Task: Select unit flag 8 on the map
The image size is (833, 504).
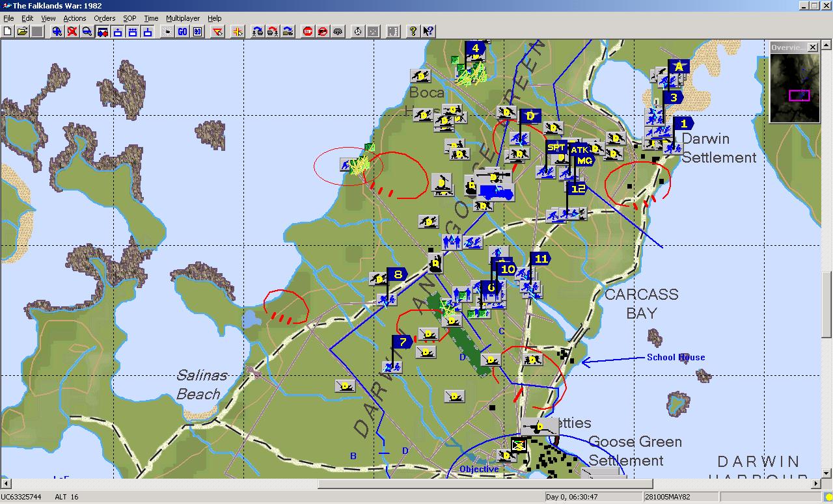Action: [x=397, y=275]
